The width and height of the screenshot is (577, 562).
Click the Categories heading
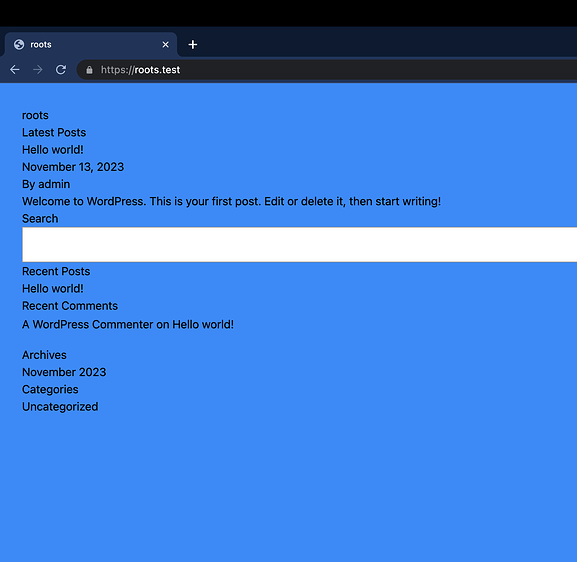coord(50,389)
